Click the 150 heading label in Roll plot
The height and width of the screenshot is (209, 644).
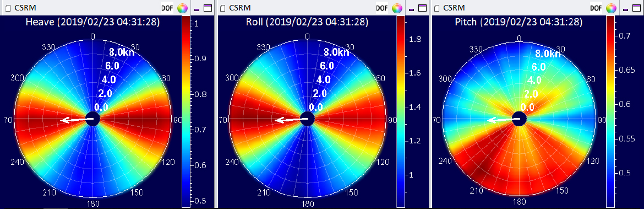coord(352,193)
